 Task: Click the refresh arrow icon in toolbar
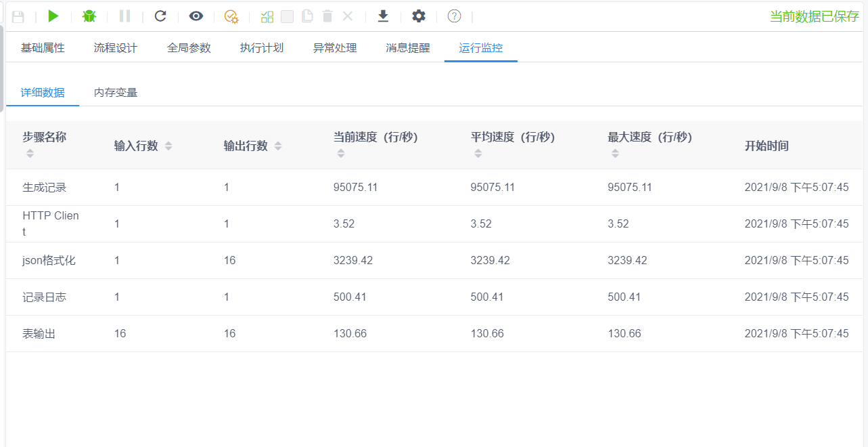click(160, 16)
